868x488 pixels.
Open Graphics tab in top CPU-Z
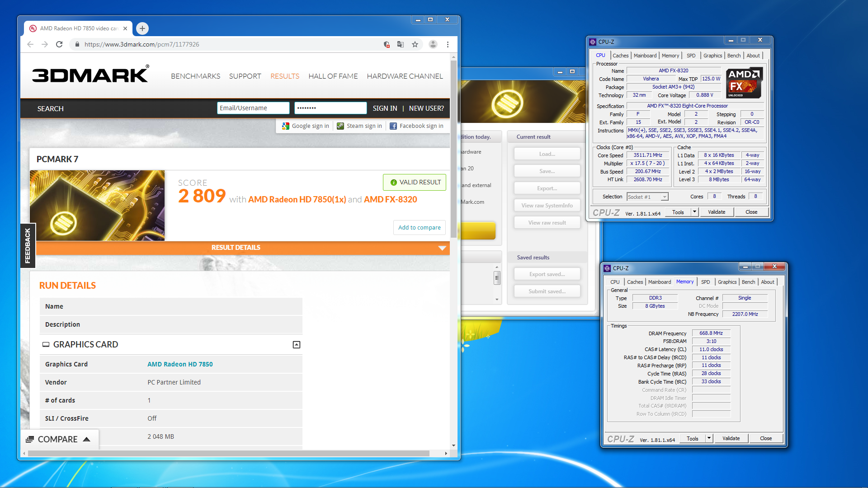click(713, 56)
